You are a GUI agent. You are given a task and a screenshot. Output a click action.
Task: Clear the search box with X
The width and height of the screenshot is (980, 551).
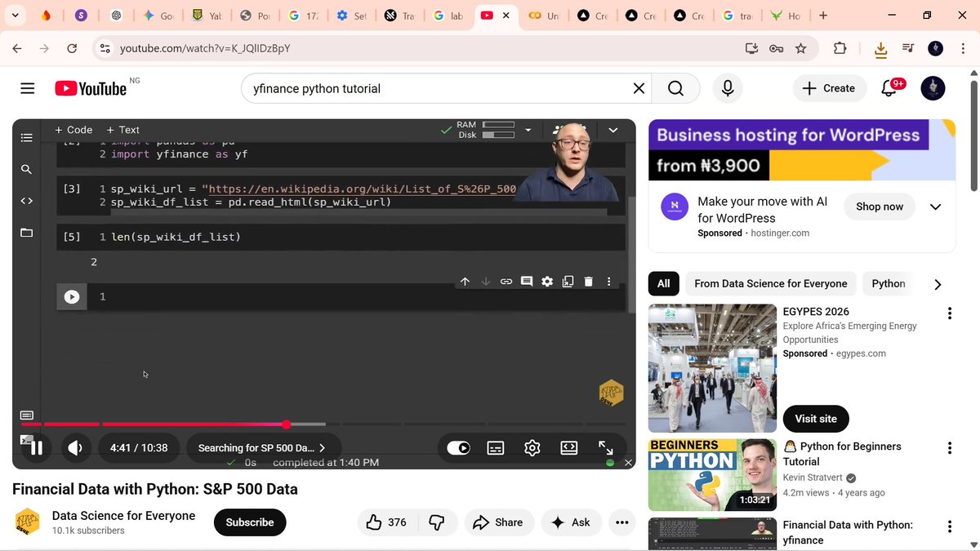[639, 88]
